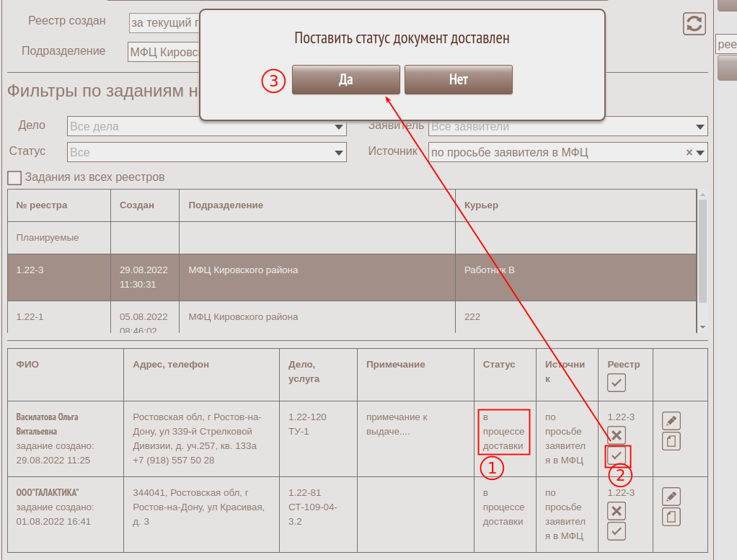Viewport: 737px width, 560px height.
Task: Click X remove icon for Василатова row
Action: click(617, 435)
